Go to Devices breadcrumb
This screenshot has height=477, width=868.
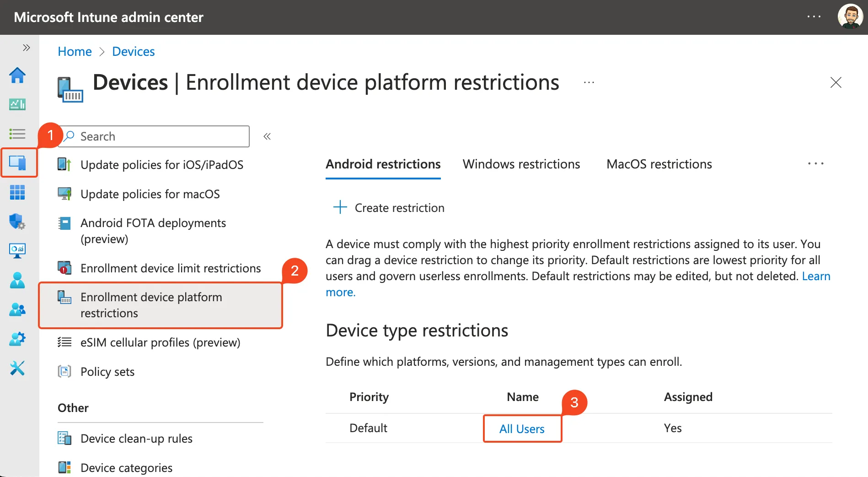click(x=134, y=51)
